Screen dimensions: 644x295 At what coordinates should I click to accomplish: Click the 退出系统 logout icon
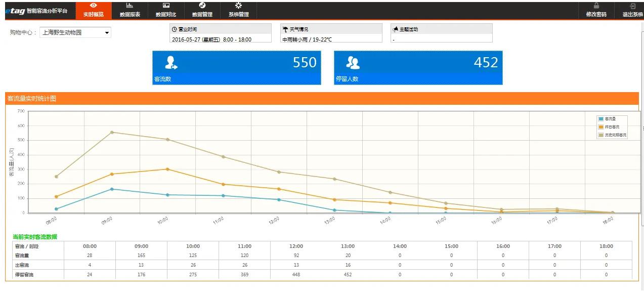pyautogui.click(x=632, y=6)
